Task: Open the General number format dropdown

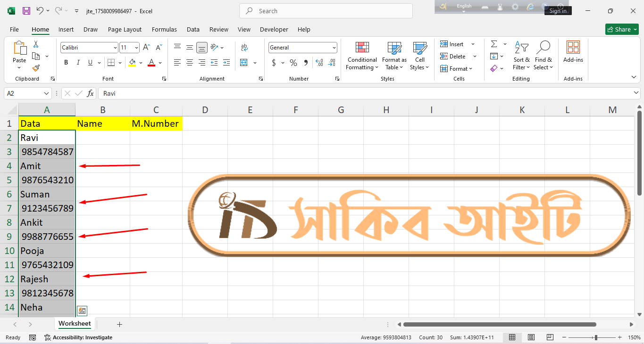Action: click(334, 48)
